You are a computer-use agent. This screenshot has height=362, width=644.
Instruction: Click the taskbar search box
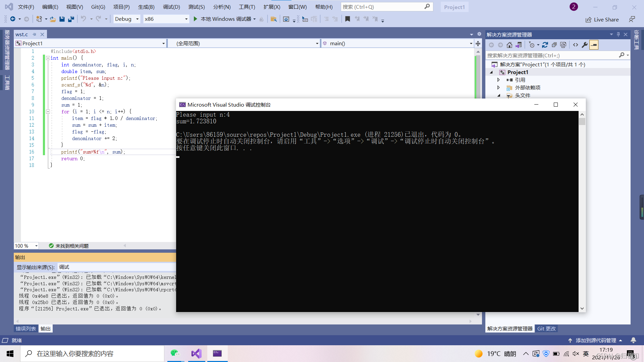(x=92, y=354)
